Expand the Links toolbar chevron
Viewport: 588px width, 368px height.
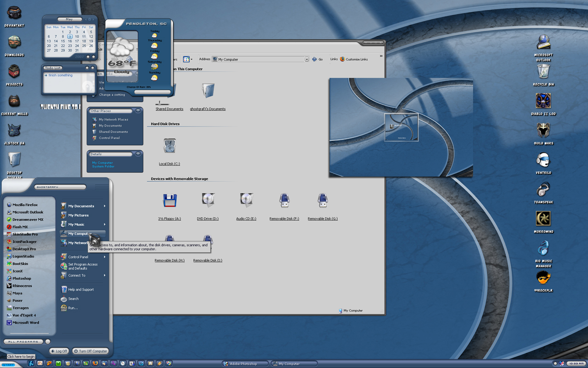point(381,56)
